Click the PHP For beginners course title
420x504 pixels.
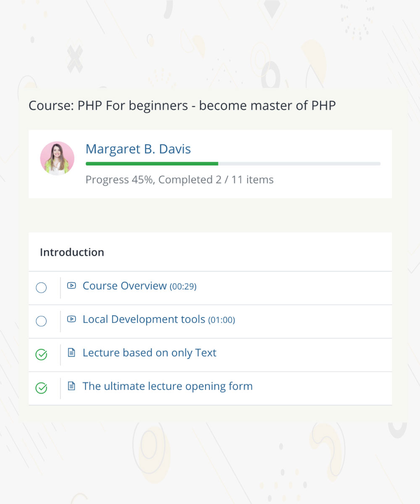point(182,105)
